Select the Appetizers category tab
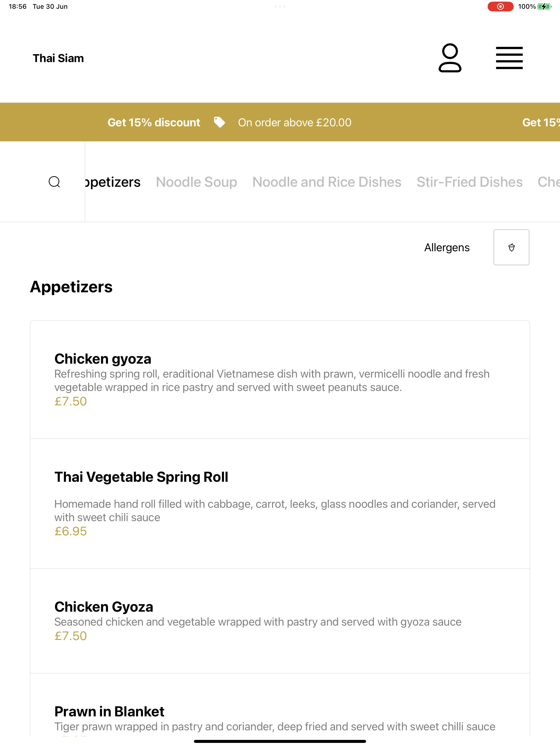This screenshot has width=560, height=747. click(x=113, y=182)
